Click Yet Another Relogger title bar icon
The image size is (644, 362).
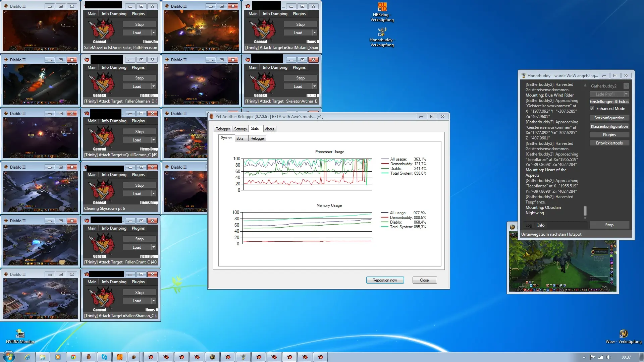pos(211,116)
